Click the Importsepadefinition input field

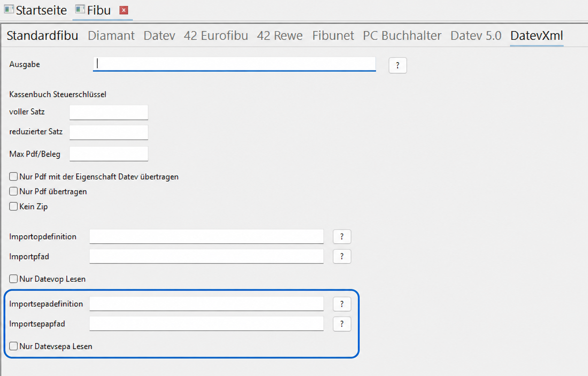(206, 304)
